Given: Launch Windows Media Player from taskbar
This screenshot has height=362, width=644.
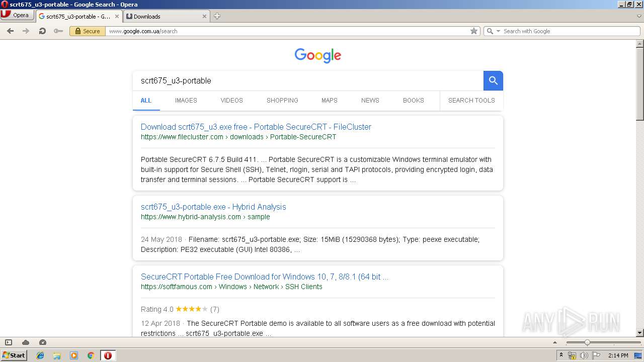Looking at the screenshot, I should (74, 355).
